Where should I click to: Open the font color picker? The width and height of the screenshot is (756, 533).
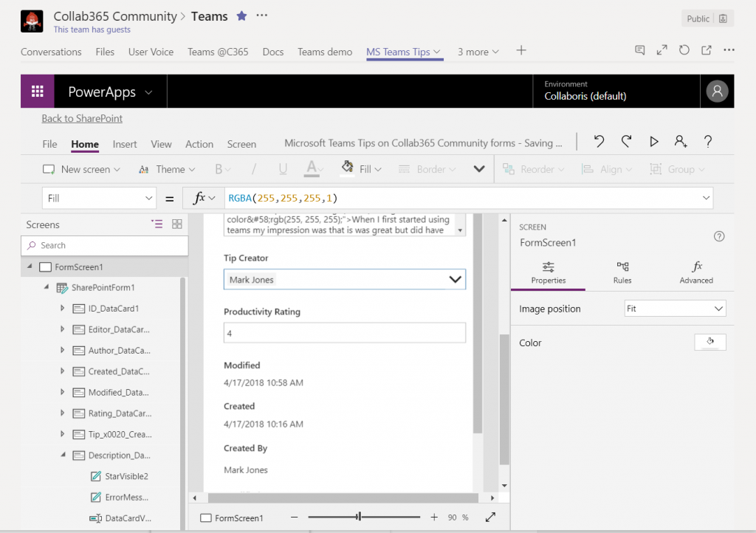(314, 168)
